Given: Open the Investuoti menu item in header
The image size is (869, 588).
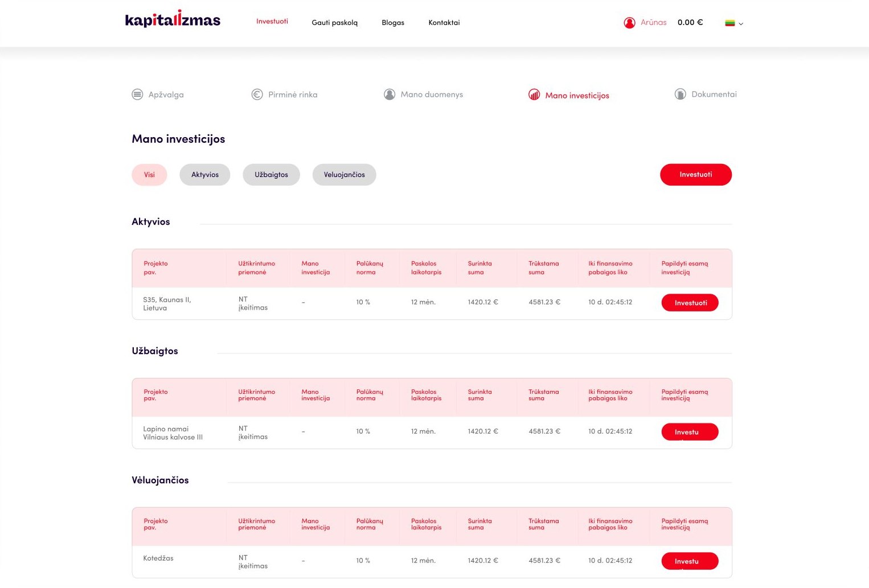Looking at the screenshot, I should pos(272,22).
